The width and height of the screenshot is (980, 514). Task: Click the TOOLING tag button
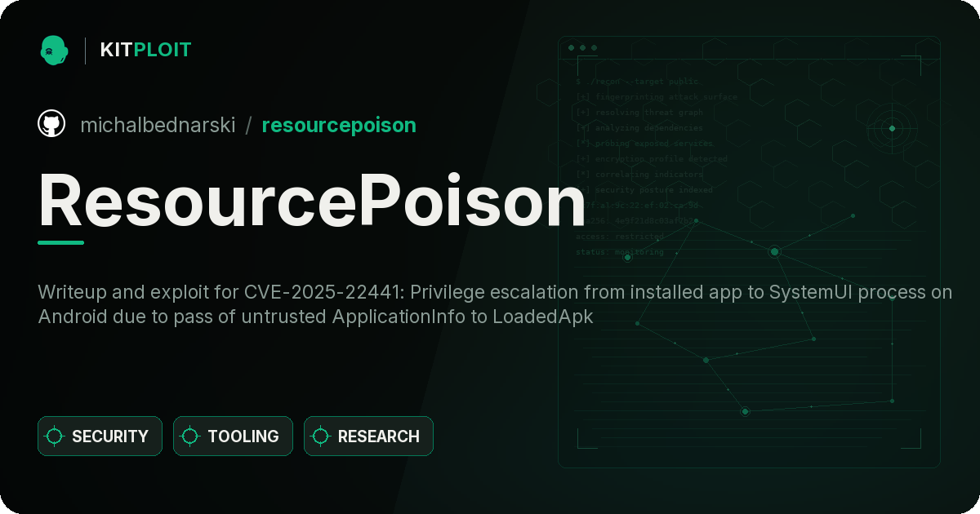233,436
